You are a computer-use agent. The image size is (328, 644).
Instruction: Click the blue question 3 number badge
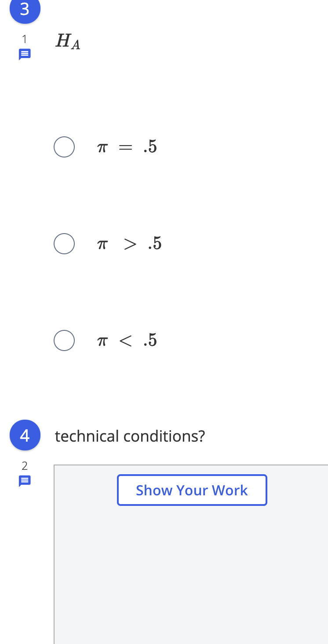tap(25, 10)
